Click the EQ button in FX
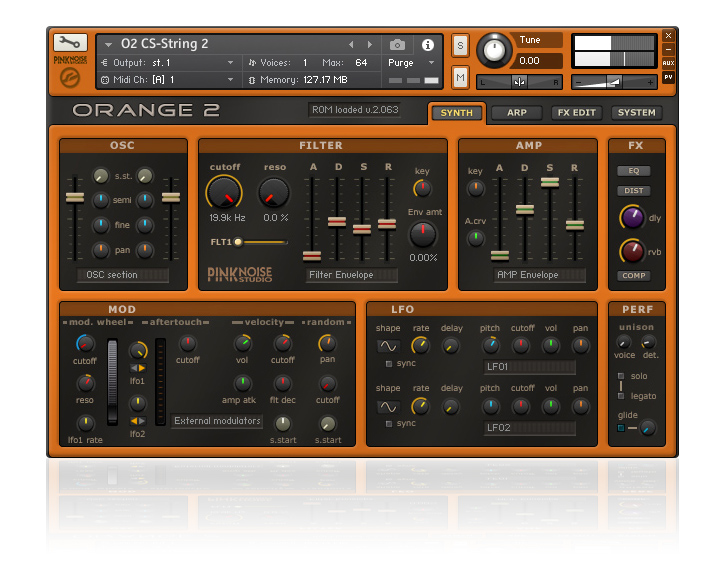This screenshot has width=720, height=580. tap(633, 171)
